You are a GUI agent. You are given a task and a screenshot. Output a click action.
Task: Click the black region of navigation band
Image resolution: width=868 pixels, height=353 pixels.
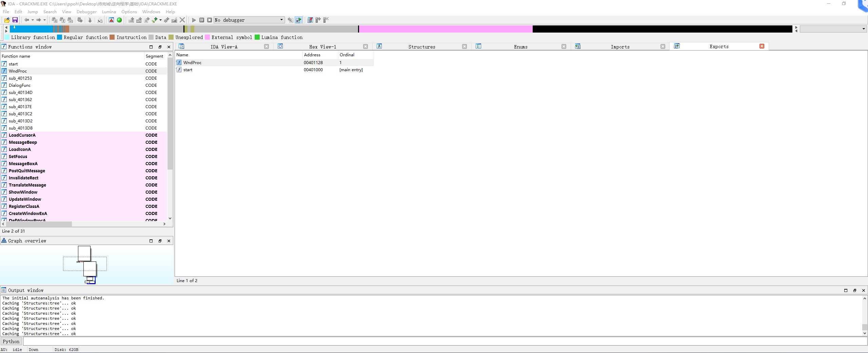pyautogui.click(x=662, y=29)
